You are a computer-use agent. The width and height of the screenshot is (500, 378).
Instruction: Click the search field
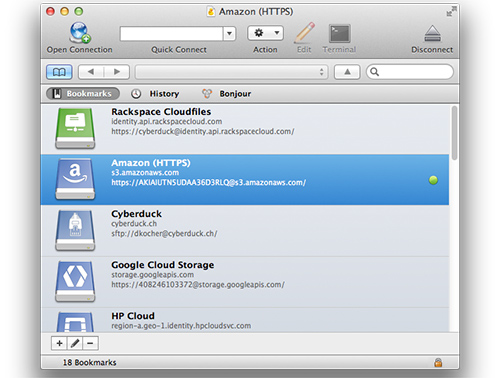(410, 72)
